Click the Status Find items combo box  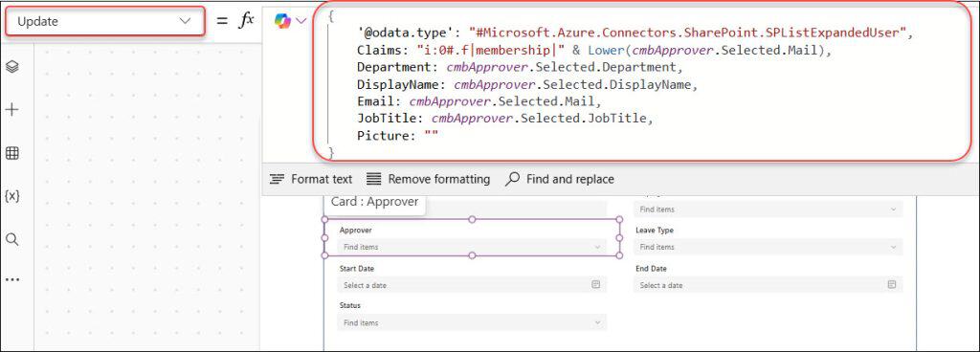pos(473,322)
